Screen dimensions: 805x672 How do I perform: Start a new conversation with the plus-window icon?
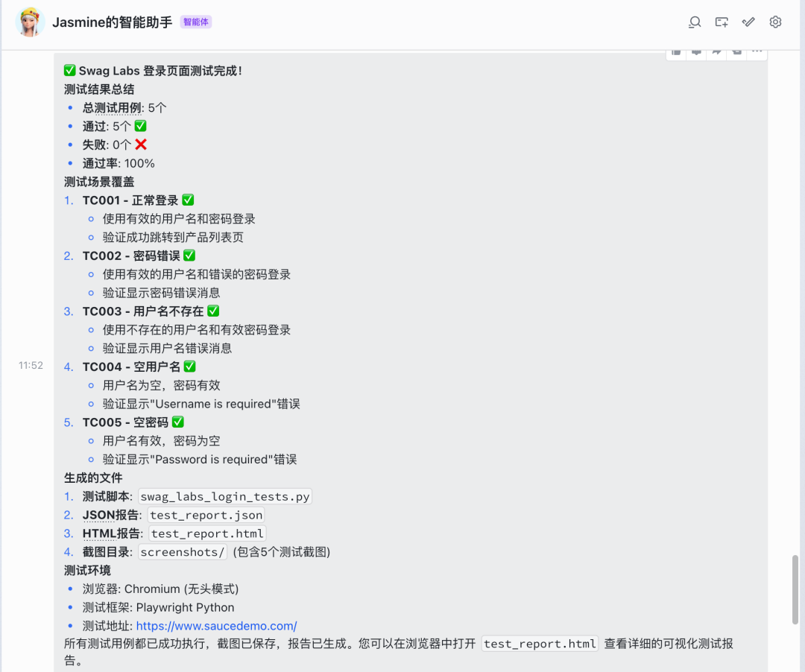coord(722,22)
